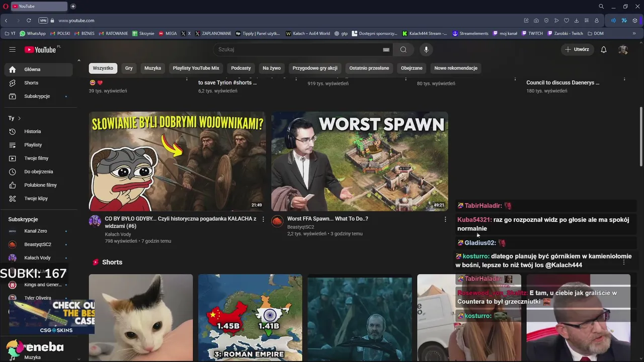Screen dimensions: 644x362
Task: Open the WhatsApp bookmark
Action: [x=32, y=34]
